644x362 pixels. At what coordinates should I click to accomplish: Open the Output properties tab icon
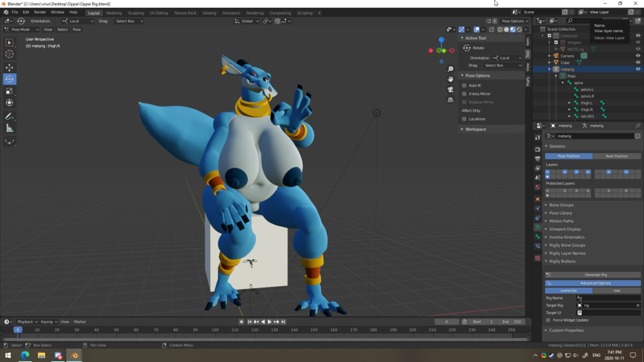[x=538, y=159]
